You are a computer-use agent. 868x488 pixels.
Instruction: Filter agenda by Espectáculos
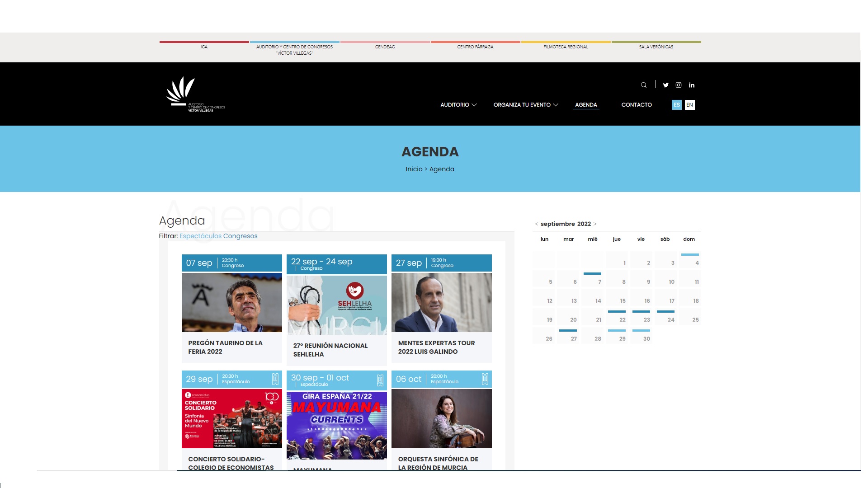pos(200,236)
